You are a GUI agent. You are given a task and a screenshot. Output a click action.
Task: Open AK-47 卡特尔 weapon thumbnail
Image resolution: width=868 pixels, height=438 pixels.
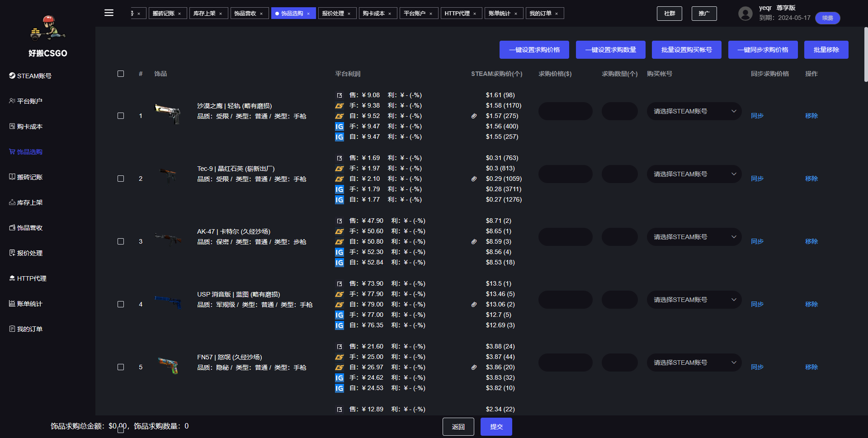pyautogui.click(x=168, y=239)
